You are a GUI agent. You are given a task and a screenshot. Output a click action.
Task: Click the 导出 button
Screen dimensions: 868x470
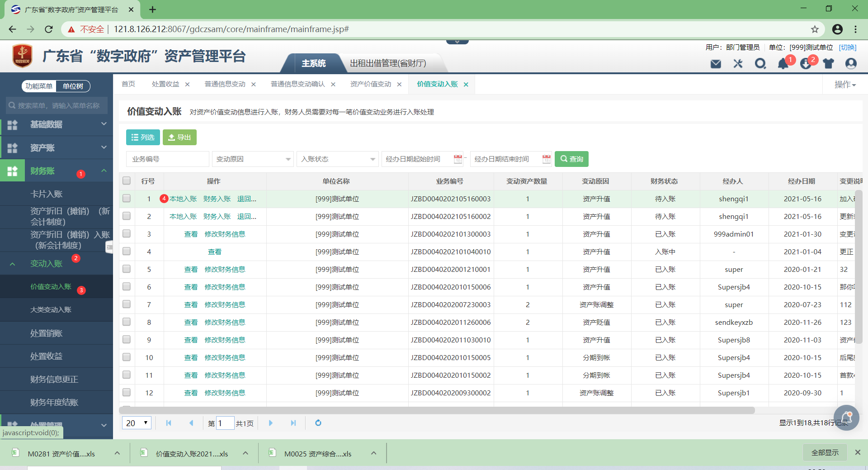coord(179,137)
